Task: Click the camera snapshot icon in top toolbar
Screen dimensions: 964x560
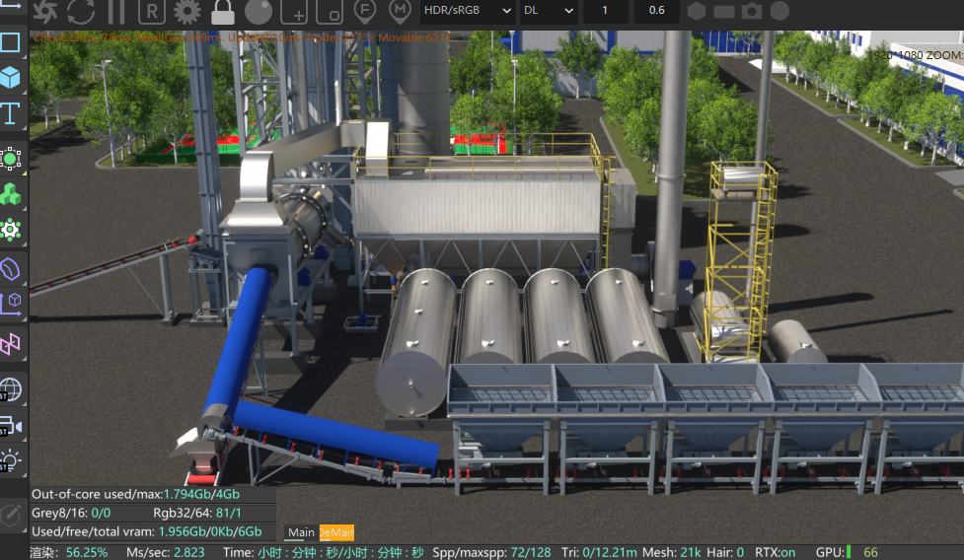Action: (x=752, y=12)
